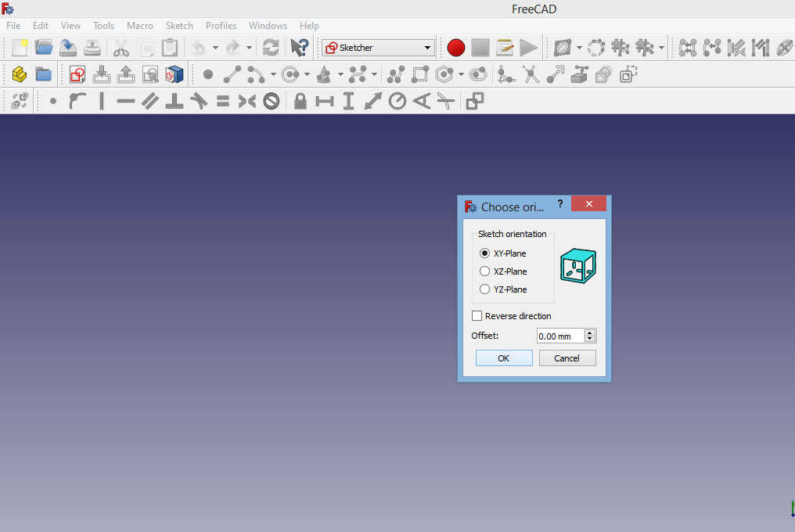Select the Create polyline tool
The image size is (795, 532).
[395, 74]
